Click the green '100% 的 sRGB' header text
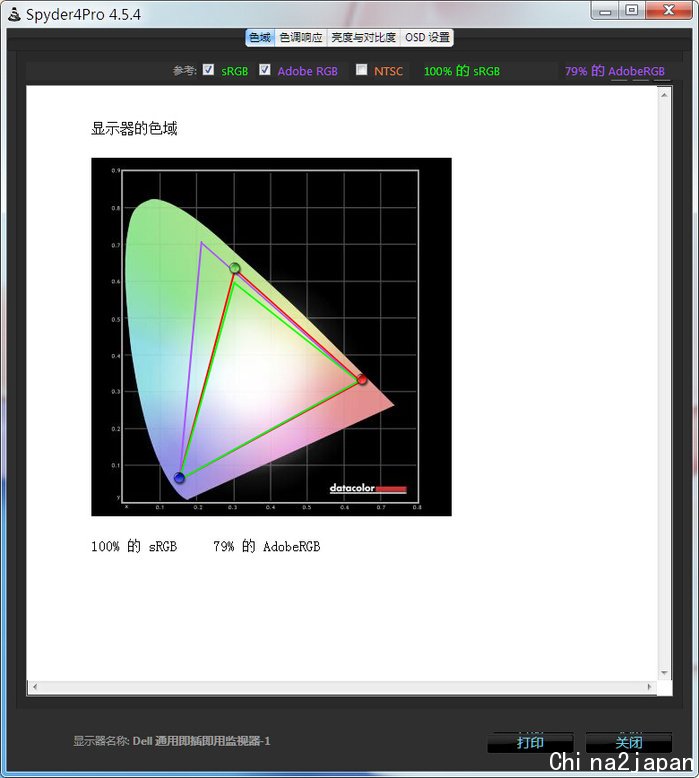This screenshot has width=699, height=778. (x=462, y=71)
